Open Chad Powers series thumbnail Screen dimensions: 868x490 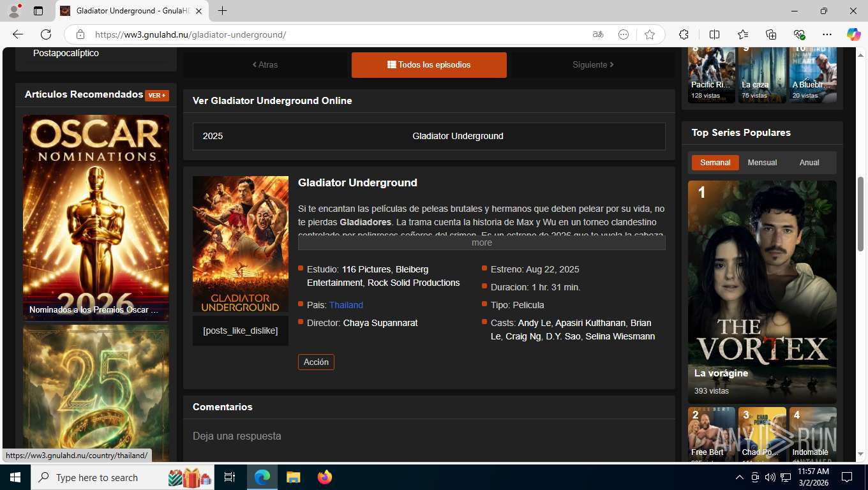(762, 434)
